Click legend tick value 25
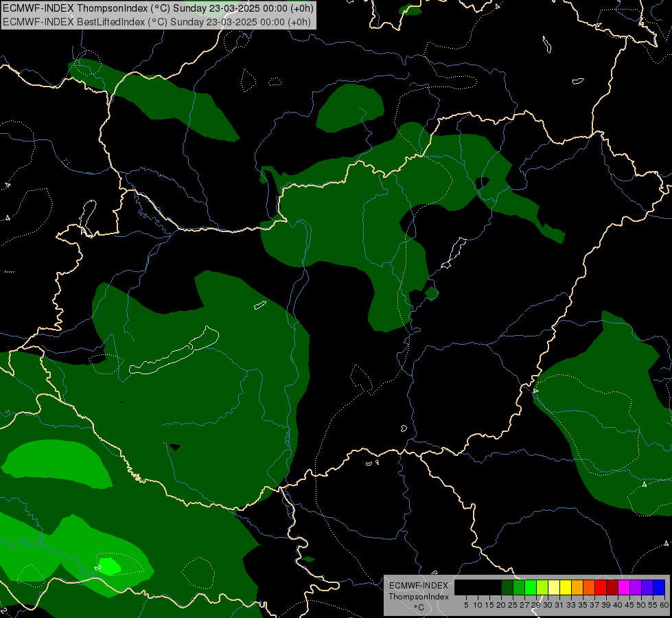The height and width of the screenshot is (618, 672). click(513, 605)
